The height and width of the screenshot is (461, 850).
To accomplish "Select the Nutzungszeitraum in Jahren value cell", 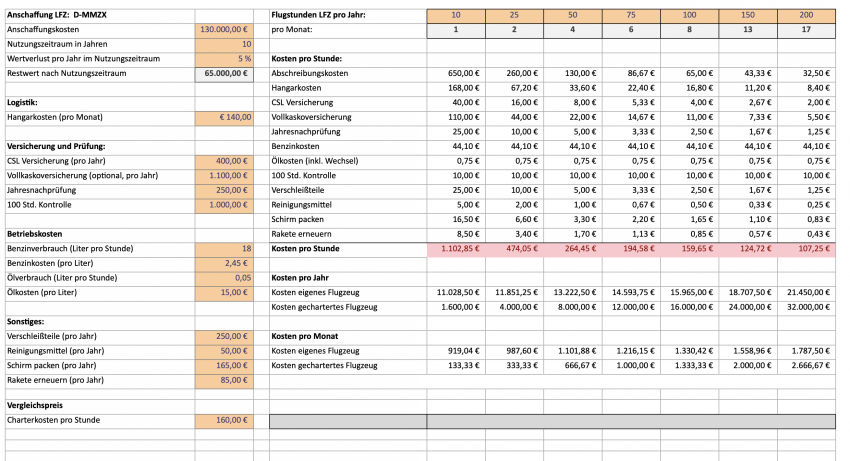I will click(224, 45).
